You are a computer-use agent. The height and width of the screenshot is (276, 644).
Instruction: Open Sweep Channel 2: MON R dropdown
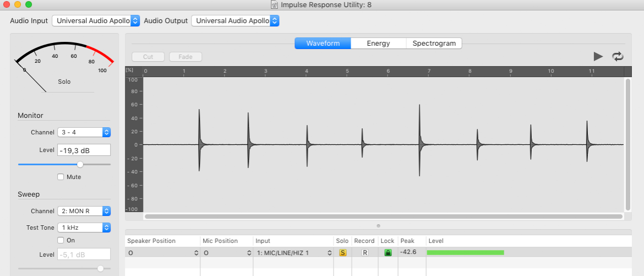click(x=84, y=211)
